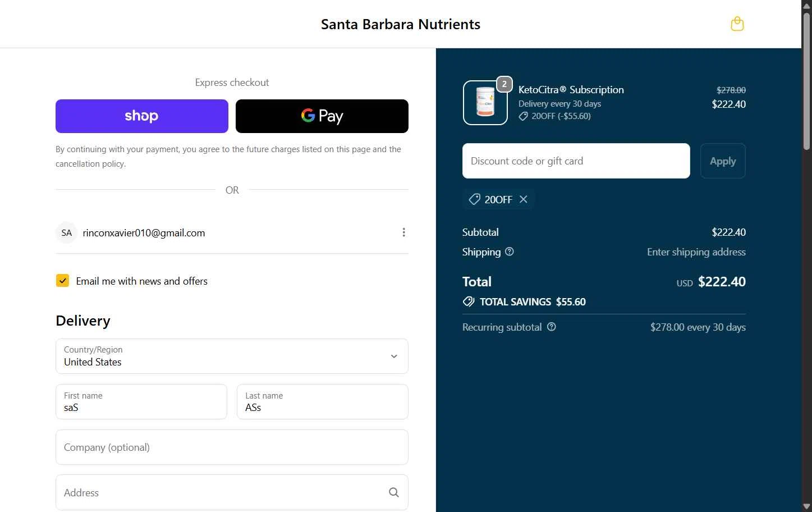Click the item quantity badge showing 2
This screenshot has height=512, width=812.
pos(504,84)
